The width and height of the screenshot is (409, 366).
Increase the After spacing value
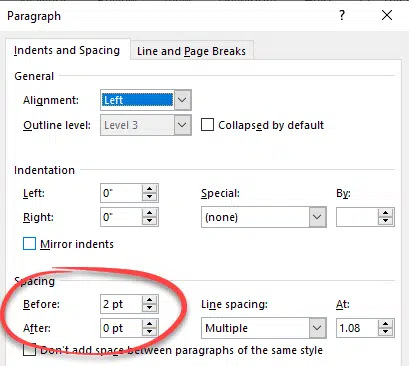149,324
